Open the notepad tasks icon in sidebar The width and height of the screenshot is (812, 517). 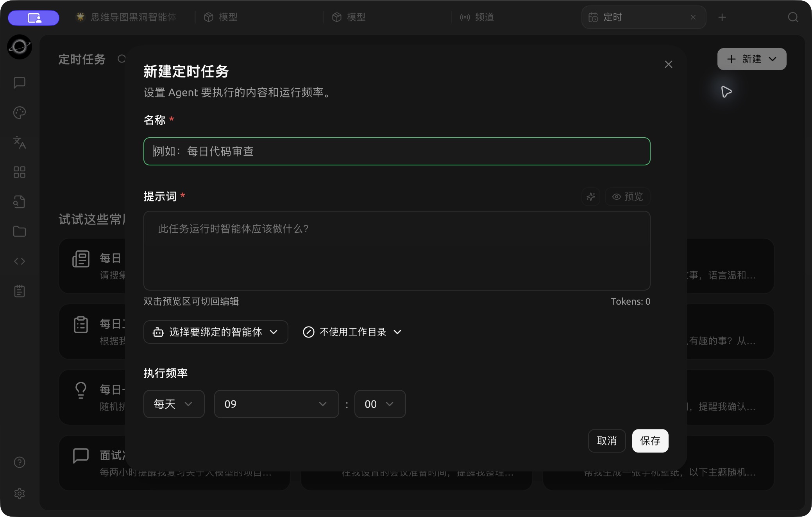[x=20, y=291]
